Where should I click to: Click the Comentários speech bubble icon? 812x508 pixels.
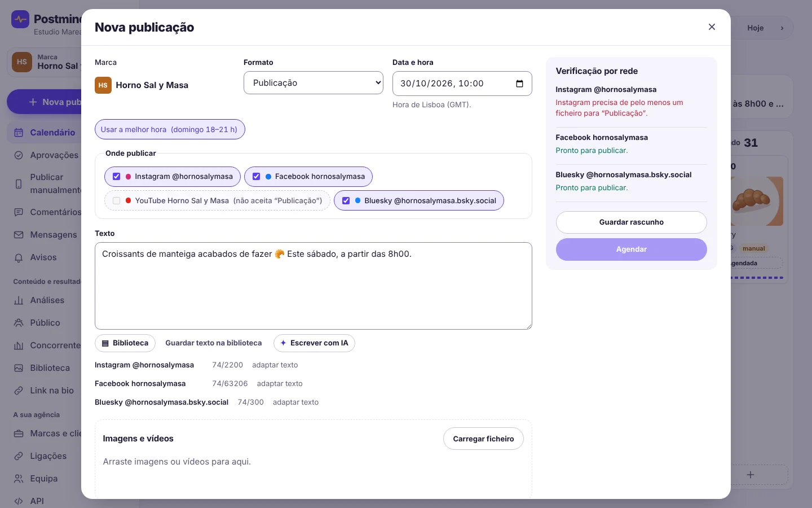tap(19, 212)
